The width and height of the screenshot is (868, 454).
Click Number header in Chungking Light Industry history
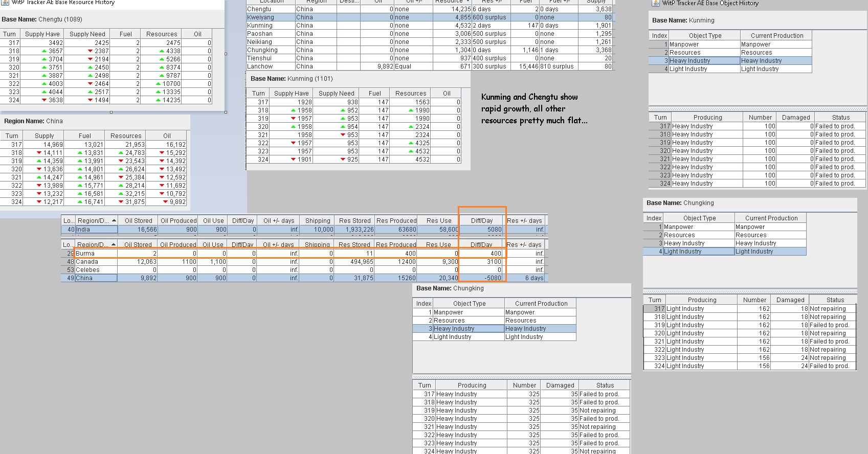pos(755,300)
